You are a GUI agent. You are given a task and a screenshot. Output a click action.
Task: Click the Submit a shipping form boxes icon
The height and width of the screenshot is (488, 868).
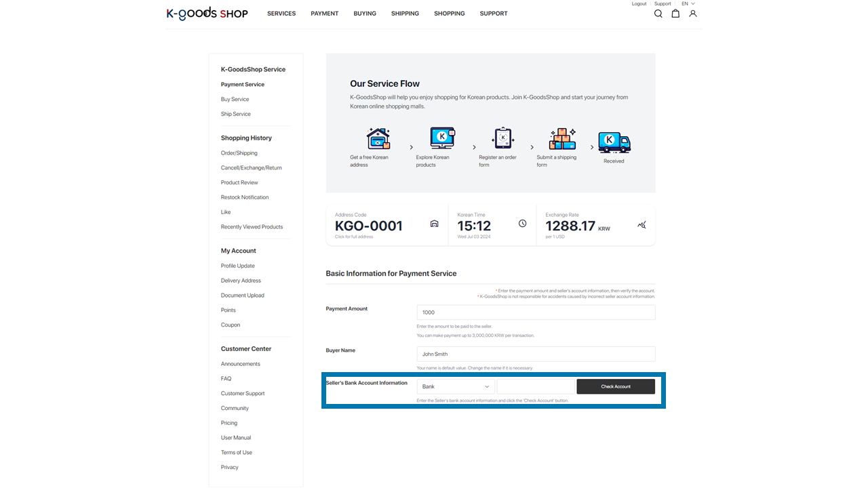point(563,138)
